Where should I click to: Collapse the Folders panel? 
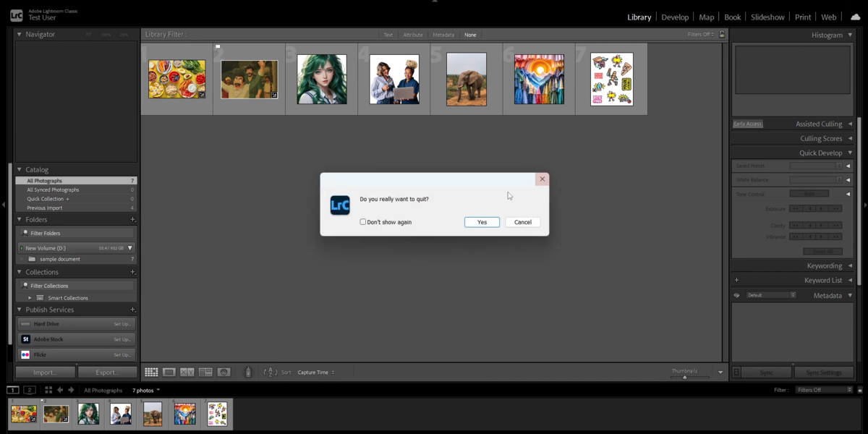[20, 219]
